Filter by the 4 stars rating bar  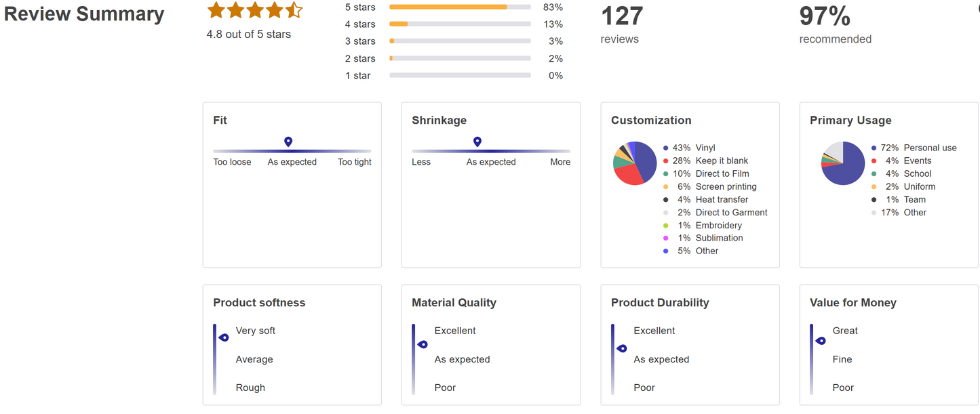click(x=460, y=24)
